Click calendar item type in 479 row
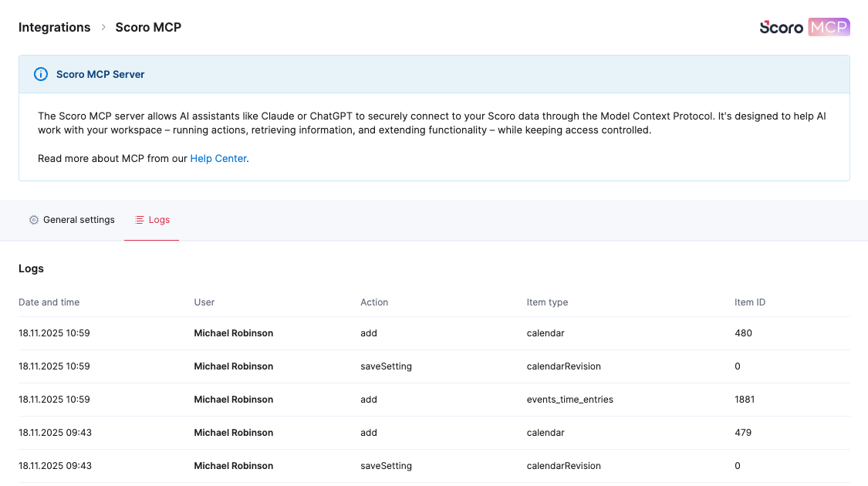Screen dimensions: 868x486 [545, 433]
